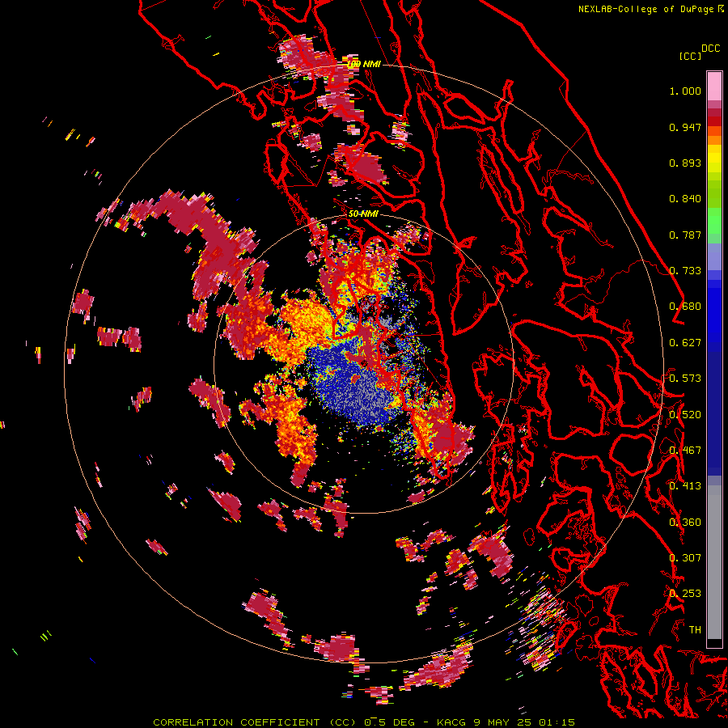Click the 0.360 color scale value

point(685,523)
